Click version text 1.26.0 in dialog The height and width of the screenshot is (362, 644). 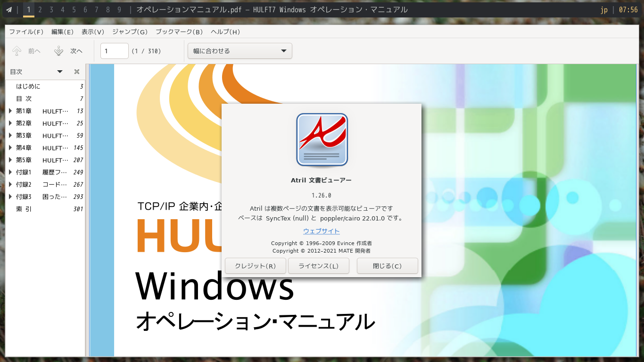coord(322,195)
